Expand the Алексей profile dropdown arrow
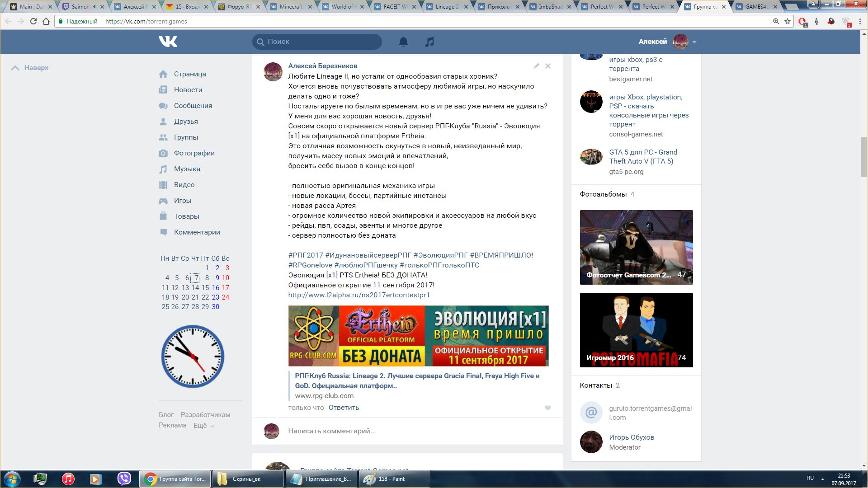Screen dimensions: 868x488 [x=694, y=42]
